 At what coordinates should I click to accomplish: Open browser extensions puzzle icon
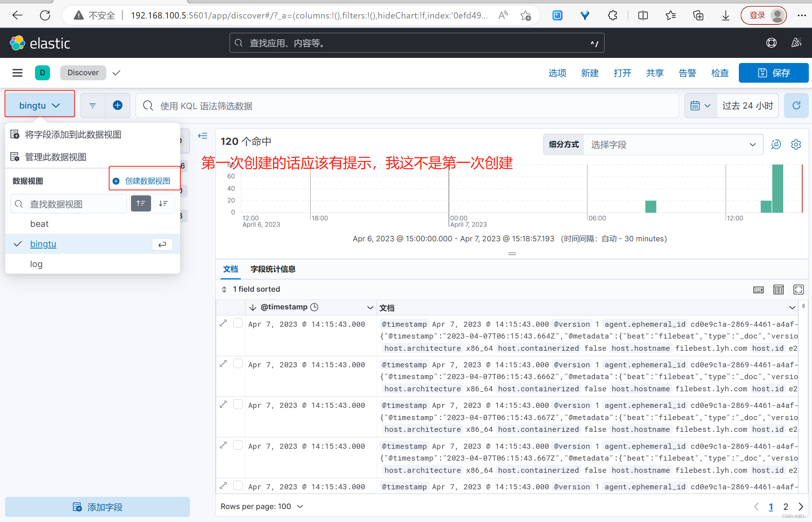(613, 15)
